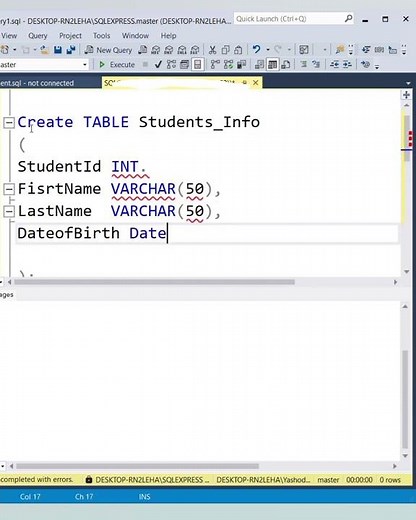Open the Help menu
416x520 pixels.
(x=169, y=36)
